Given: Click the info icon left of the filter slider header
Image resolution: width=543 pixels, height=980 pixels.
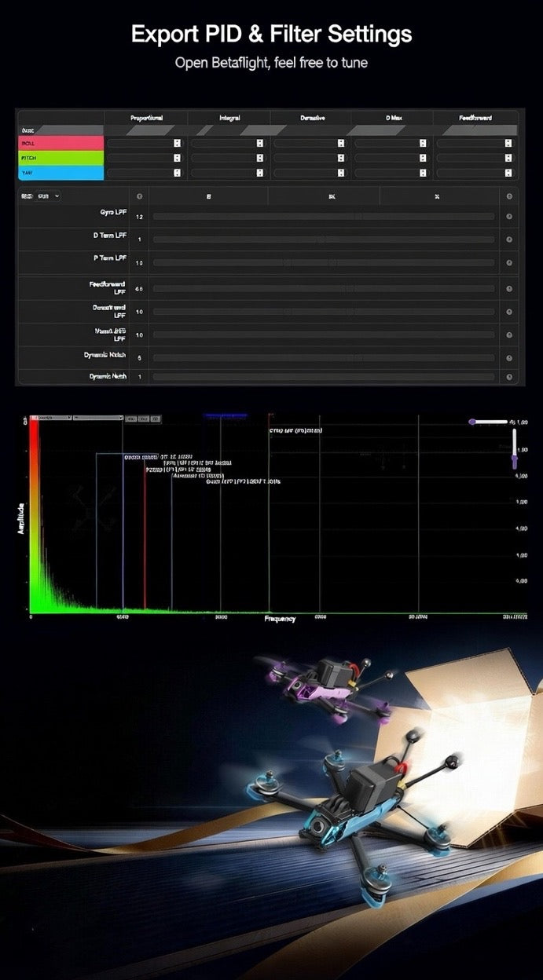Looking at the screenshot, I should pyautogui.click(x=140, y=197).
